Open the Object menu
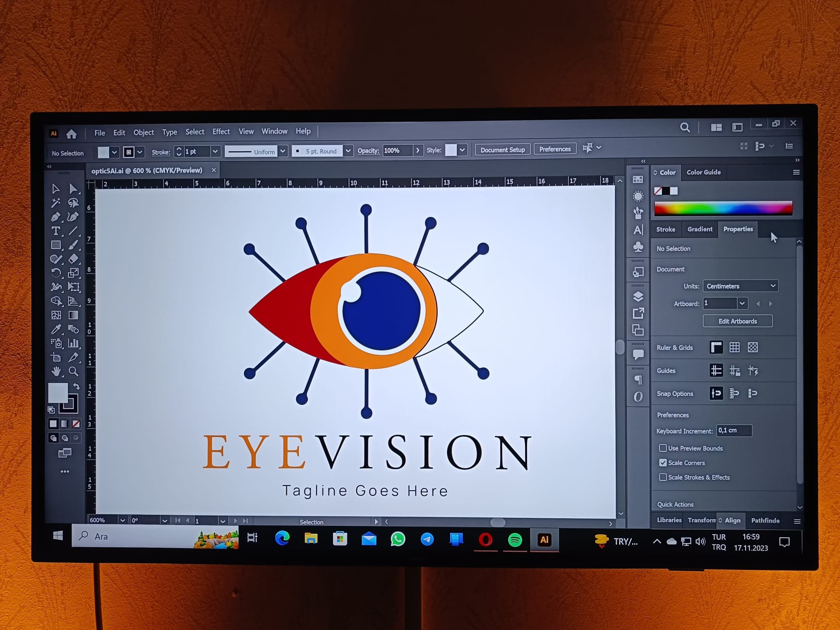 [144, 132]
